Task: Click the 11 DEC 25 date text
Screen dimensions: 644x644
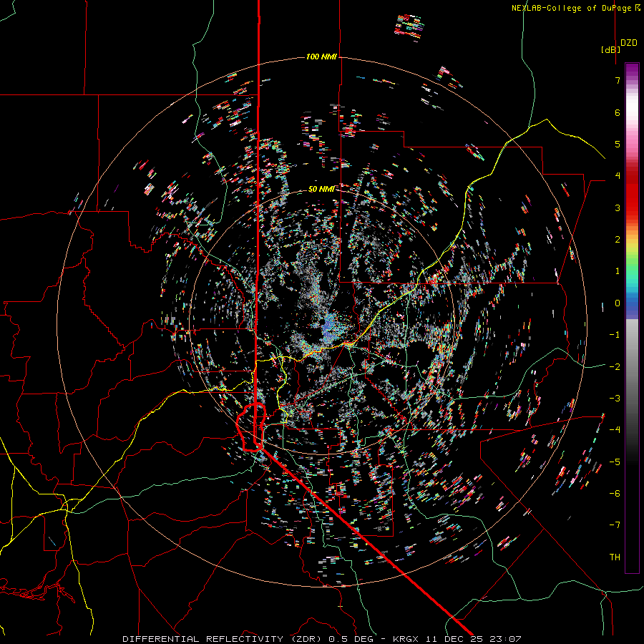Action: [x=453, y=639]
